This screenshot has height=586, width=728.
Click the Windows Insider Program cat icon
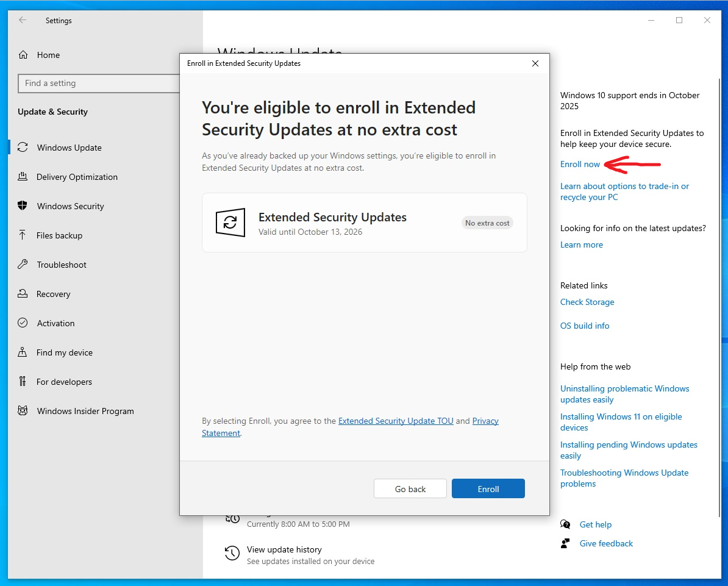pyautogui.click(x=23, y=410)
